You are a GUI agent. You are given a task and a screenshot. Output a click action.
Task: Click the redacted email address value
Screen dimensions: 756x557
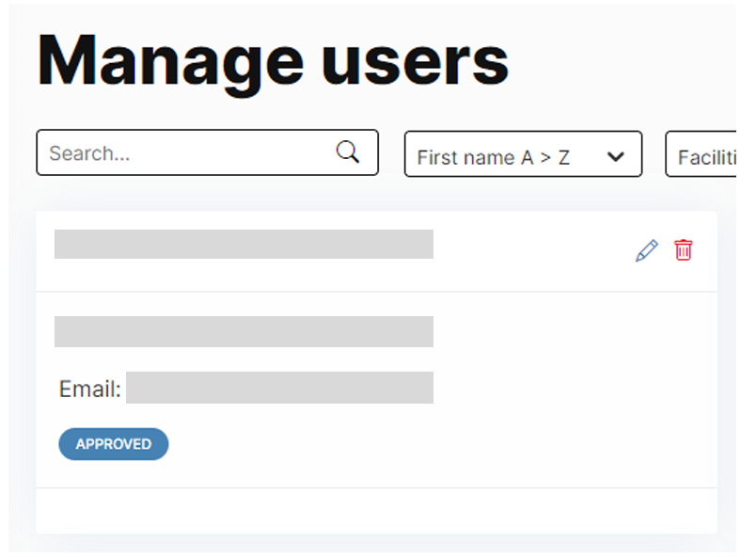click(279, 388)
